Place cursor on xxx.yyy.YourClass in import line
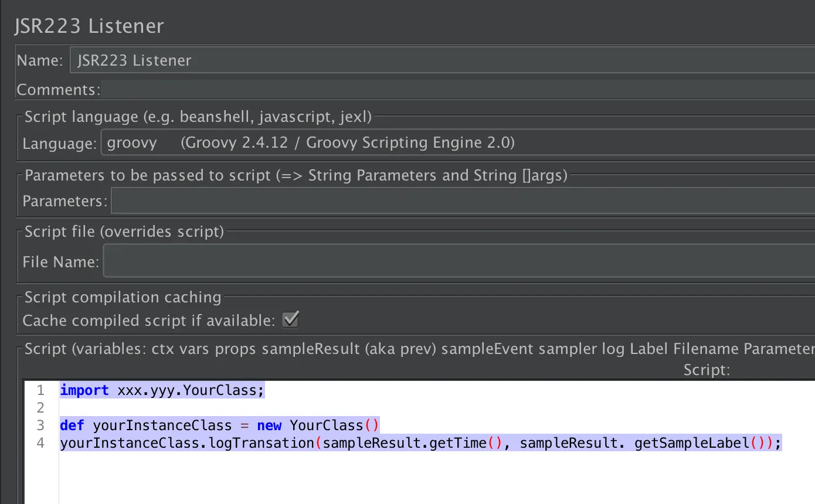This screenshot has width=815, height=504. [x=188, y=390]
